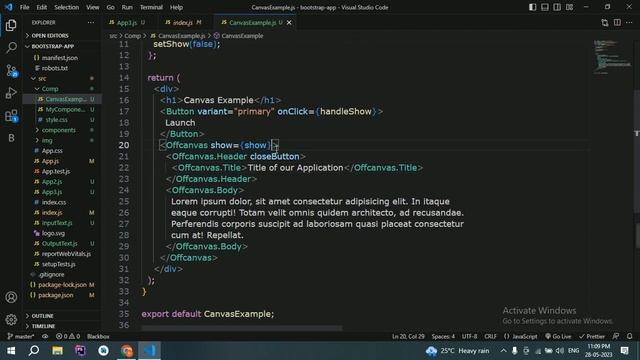The image size is (640, 360).
Task: Toggle secondary side bar layout icon
Action: pos(557,7)
